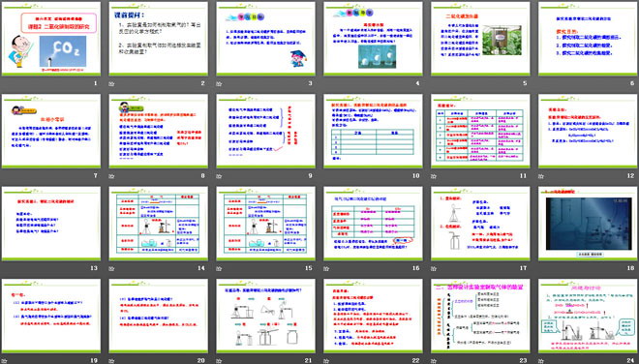Select slide 19 thumbnail

(51, 316)
